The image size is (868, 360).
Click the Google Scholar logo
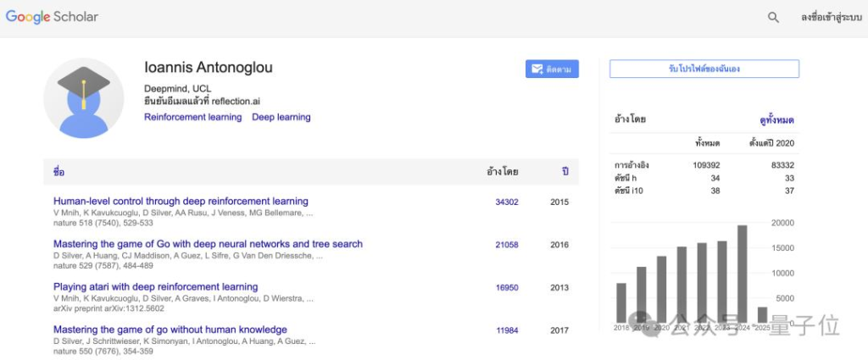pos(53,17)
